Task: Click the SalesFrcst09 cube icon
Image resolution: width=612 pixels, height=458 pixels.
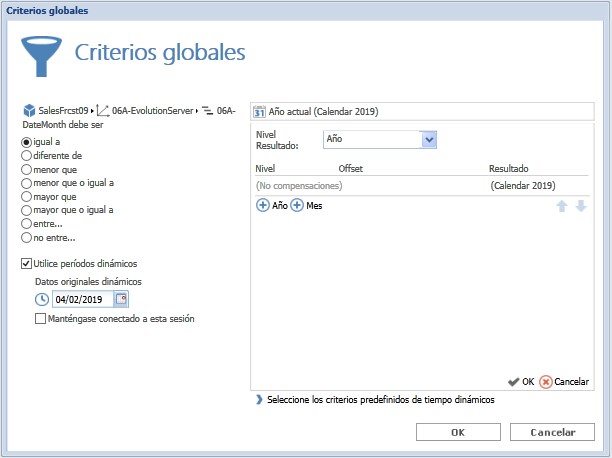Action: (29, 110)
